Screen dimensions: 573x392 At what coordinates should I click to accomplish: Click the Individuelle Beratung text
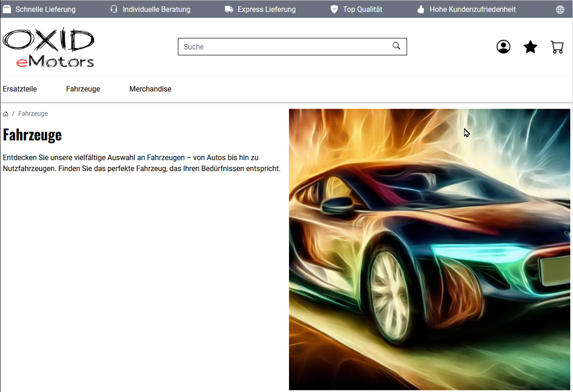[156, 10]
